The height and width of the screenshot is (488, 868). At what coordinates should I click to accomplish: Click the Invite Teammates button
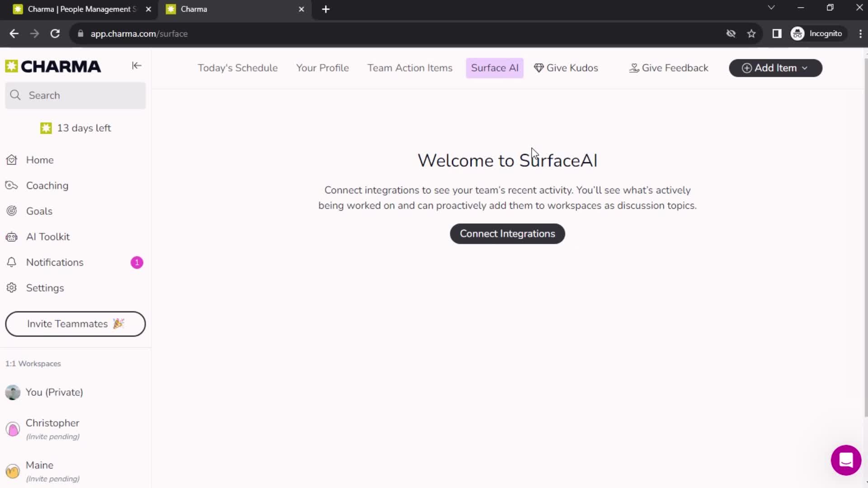(75, 324)
